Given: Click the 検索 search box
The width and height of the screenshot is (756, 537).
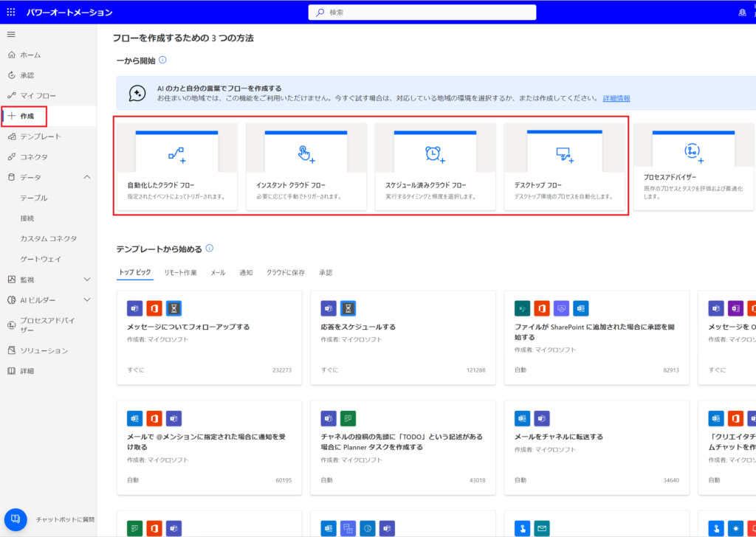Looking at the screenshot, I should pos(422,13).
